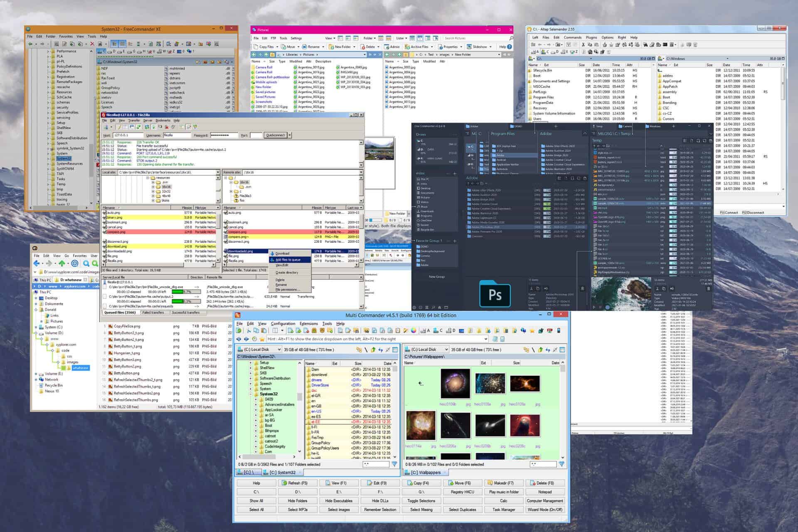Expand the AppLocker folder in Multi Commander tree
798x532 pixels.
(x=256, y=410)
